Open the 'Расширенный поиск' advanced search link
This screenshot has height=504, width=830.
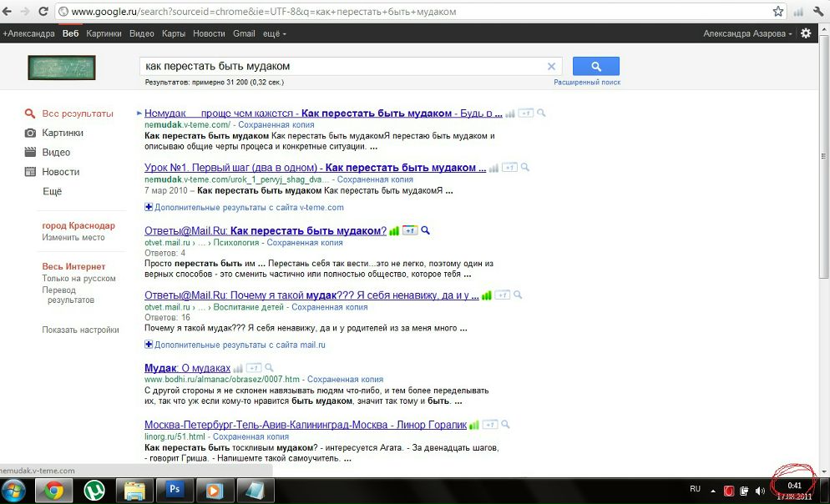587,83
